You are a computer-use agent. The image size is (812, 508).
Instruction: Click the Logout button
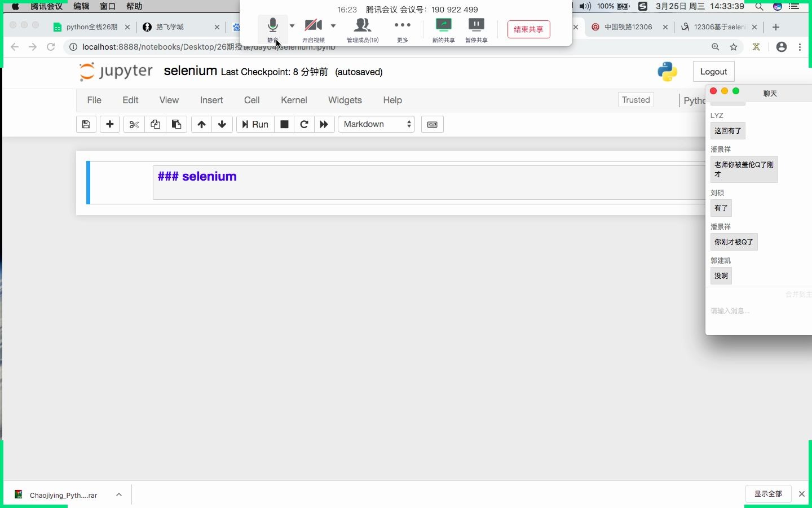pyautogui.click(x=714, y=72)
